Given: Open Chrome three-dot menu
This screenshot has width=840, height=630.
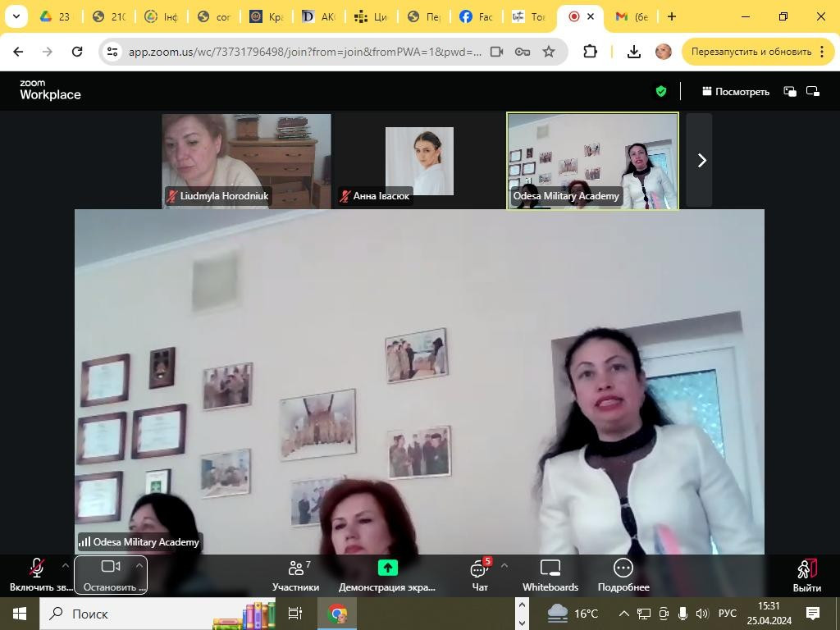Looking at the screenshot, I should pyautogui.click(x=822, y=52).
